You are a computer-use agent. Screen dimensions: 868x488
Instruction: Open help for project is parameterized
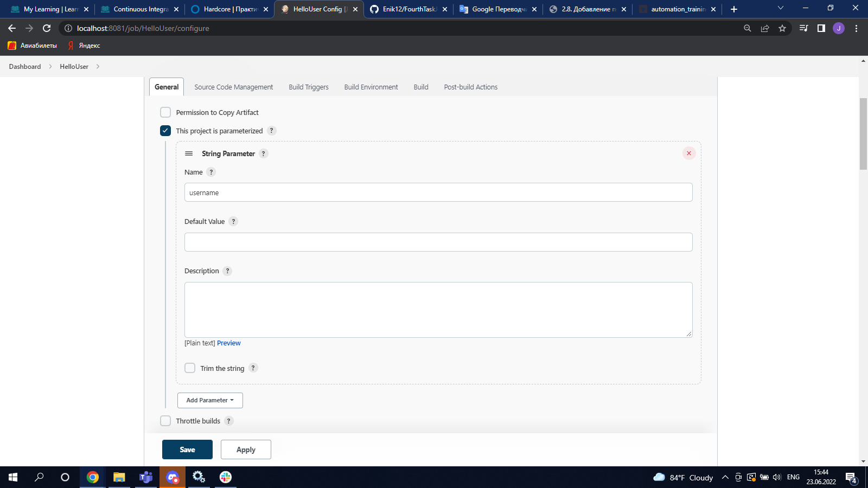coord(272,131)
